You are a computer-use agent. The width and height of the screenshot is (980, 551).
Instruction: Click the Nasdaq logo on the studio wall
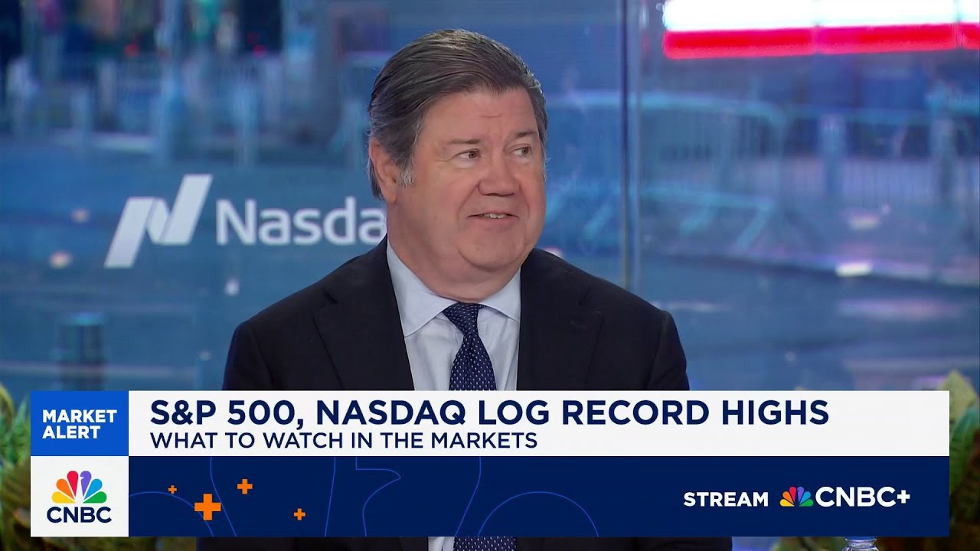pyautogui.click(x=245, y=221)
